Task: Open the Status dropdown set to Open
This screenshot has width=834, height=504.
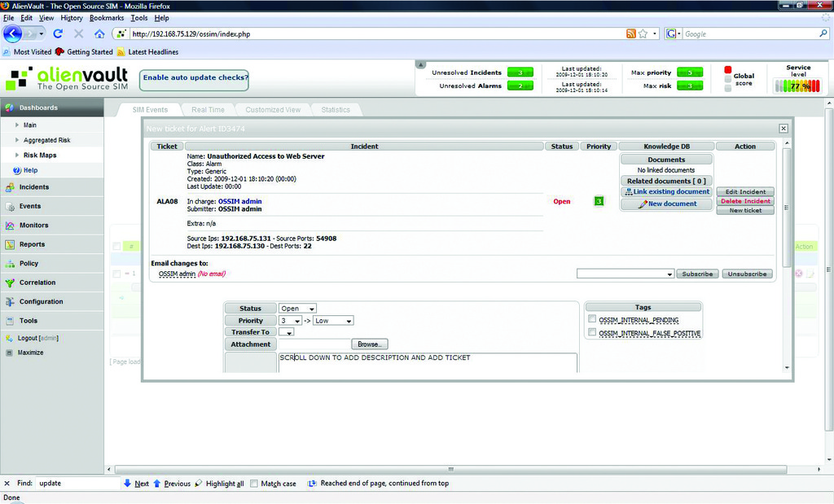Action: coord(299,309)
